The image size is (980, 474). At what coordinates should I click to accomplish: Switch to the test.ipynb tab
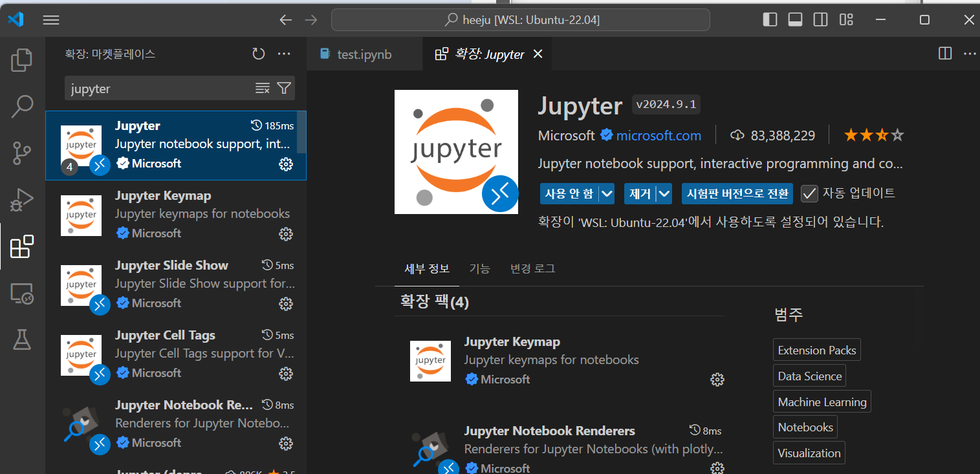click(364, 54)
